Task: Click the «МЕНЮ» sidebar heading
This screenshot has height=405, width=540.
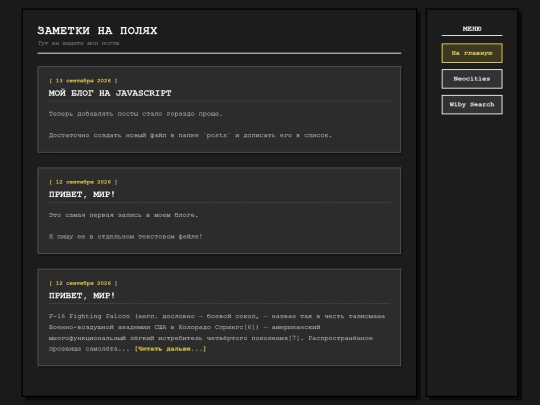Action: coord(472,29)
